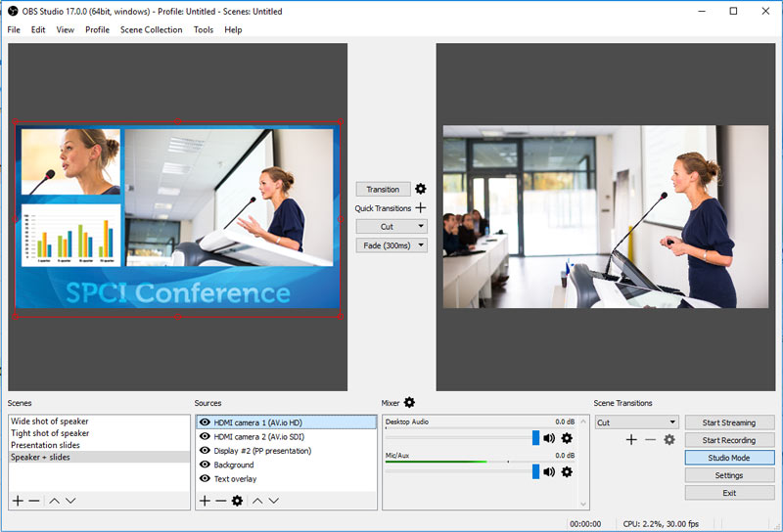Remove selected source with minus icon
The height and width of the screenshot is (532, 783).
click(221, 501)
